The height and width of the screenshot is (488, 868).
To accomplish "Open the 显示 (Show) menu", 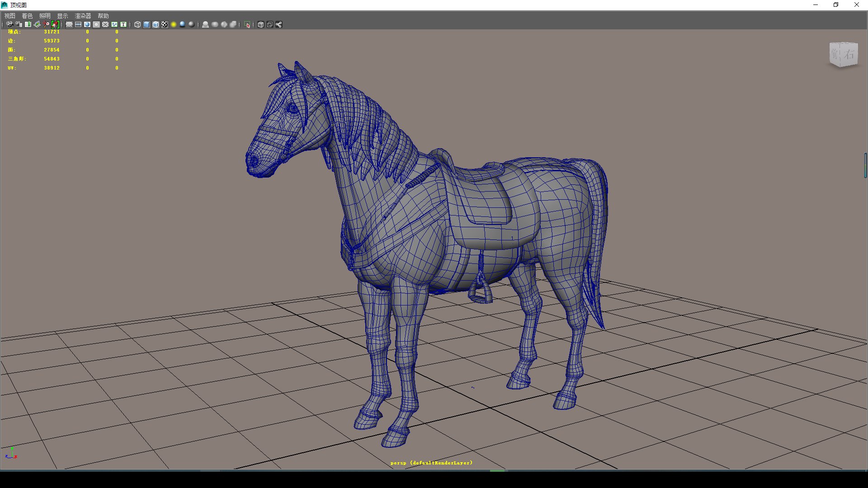I will click(62, 16).
